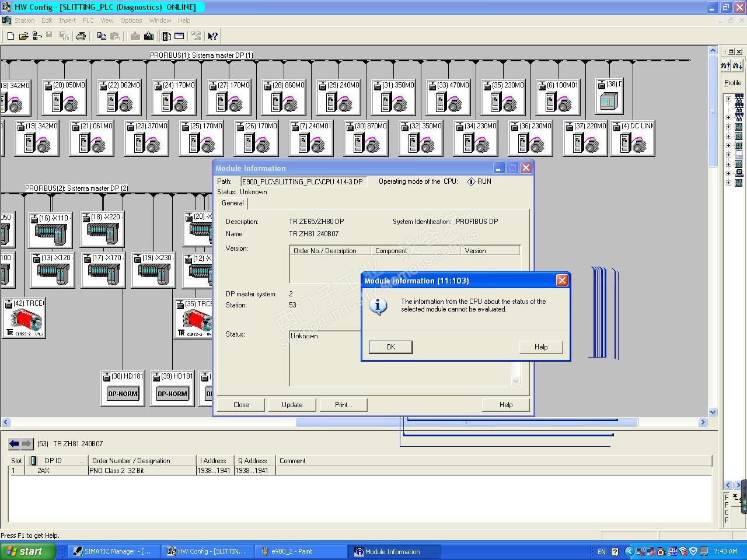The height and width of the screenshot is (560, 747).
Task: Click Close button in Module Information window
Action: (x=241, y=405)
